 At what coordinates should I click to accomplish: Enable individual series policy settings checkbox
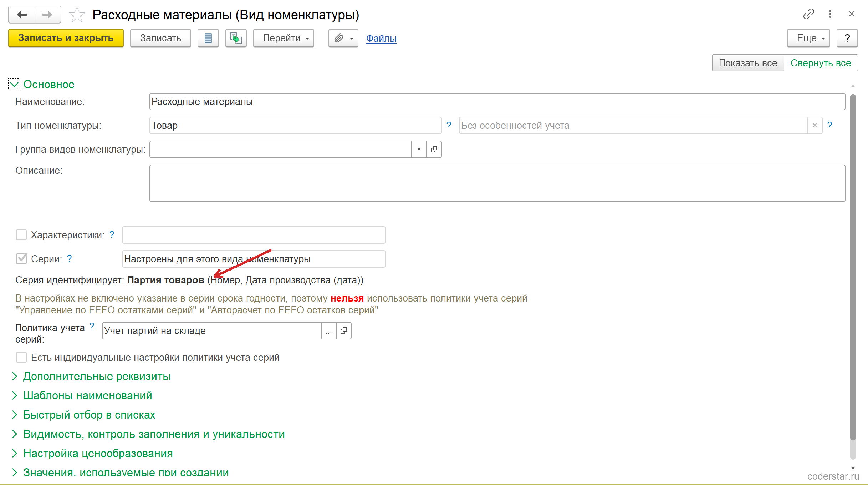pyautogui.click(x=21, y=357)
